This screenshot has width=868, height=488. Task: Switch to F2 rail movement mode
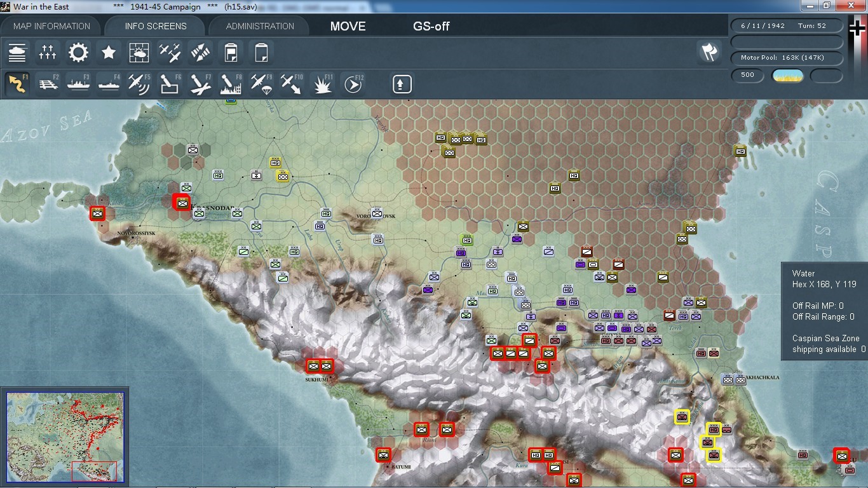pos(48,84)
